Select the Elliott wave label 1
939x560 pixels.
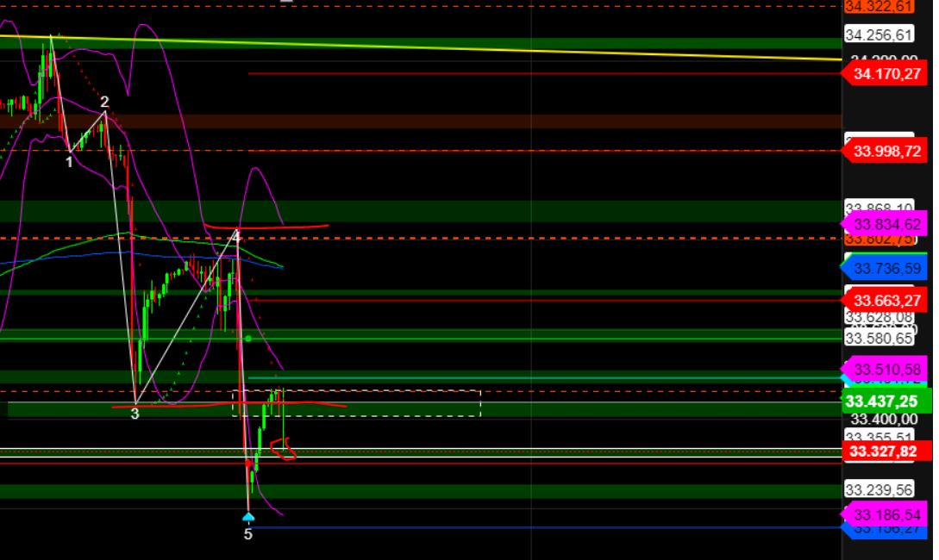tap(69, 162)
